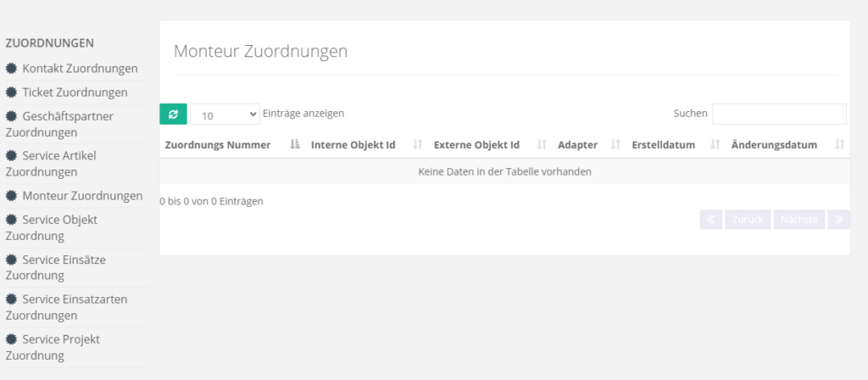The width and height of the screenshot is (868, 380).
Task: Click sort arrows beside Externe Objekt Id
Action: [542, 145]
